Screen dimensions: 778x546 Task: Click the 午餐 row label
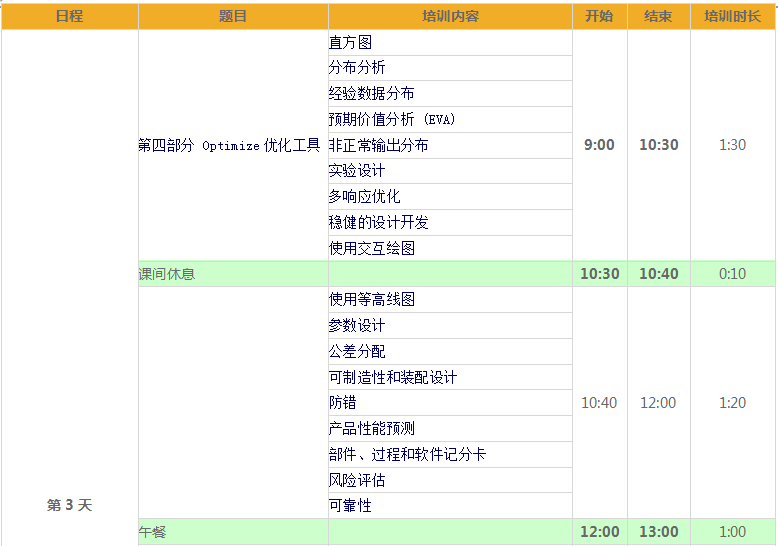pyautogui.click(x=152, y=532)
